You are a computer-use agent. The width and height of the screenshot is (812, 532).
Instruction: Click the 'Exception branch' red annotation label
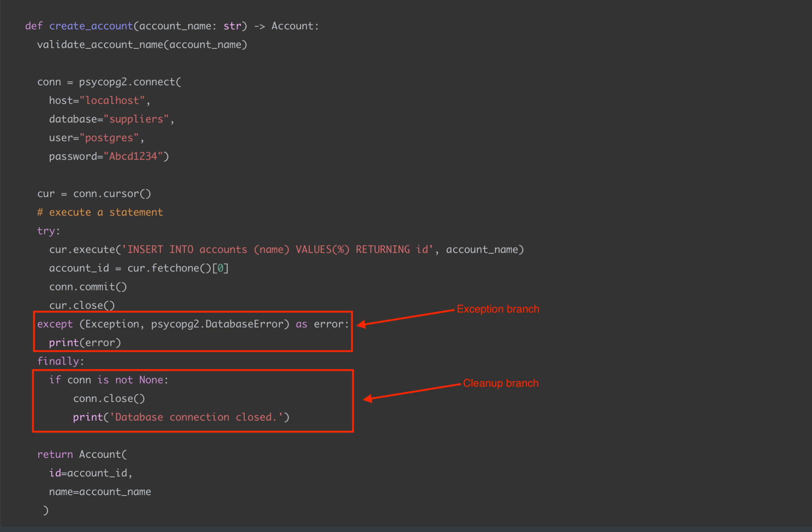point(498,309)
